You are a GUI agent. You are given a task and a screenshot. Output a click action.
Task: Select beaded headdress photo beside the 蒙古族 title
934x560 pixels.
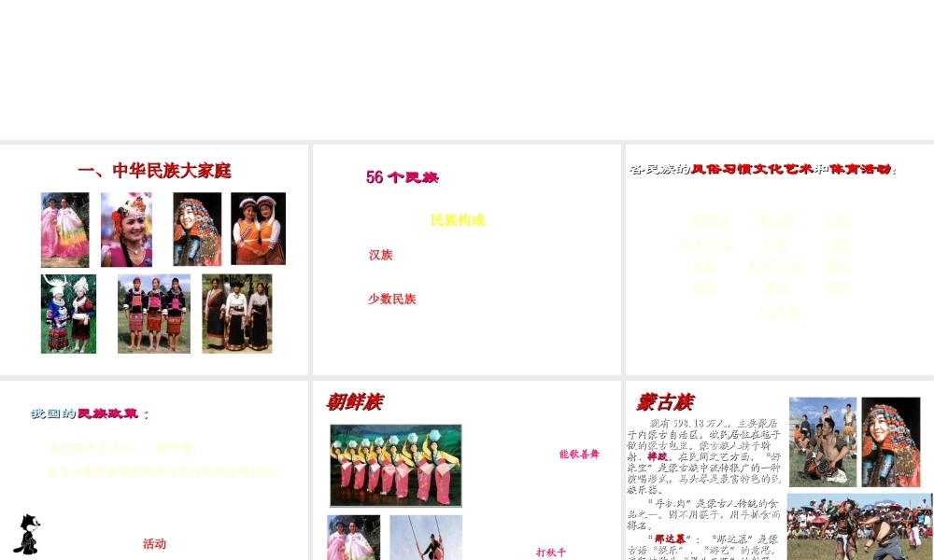891,442
